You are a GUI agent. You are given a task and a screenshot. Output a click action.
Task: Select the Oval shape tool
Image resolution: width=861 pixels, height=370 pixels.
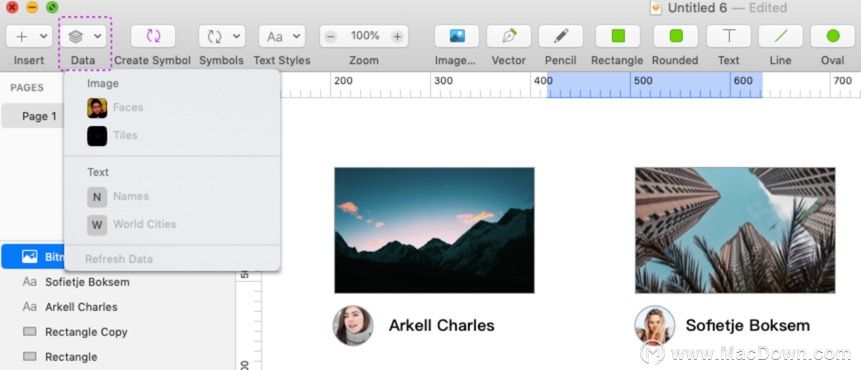pyautogui.click(x=832, y=36)
